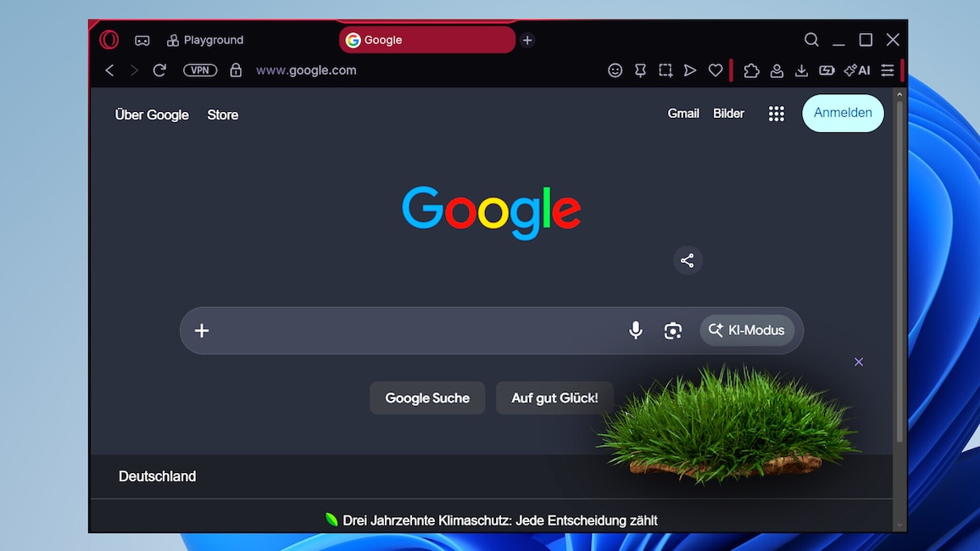
Task: Open the Google Store link
Action: coord(222,115)
